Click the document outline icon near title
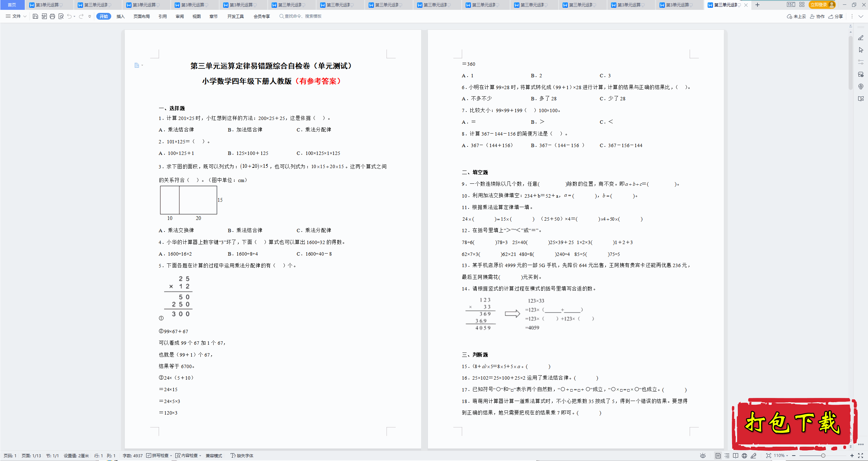The image size is (868, 461). tap(137, 65)
